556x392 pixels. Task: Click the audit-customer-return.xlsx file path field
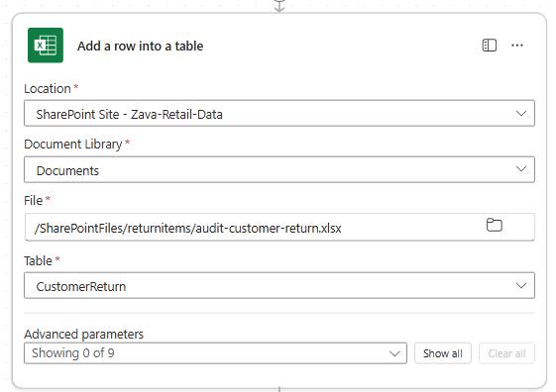point(279,227)
